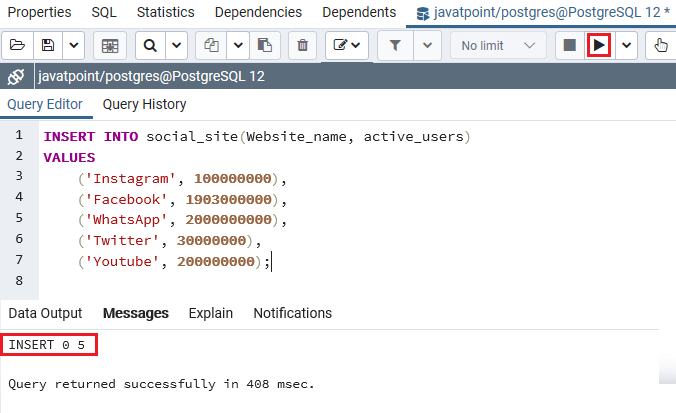676x413 pixels.
Task: Click the filter funnel icon
Action: (x=395, y=45)
